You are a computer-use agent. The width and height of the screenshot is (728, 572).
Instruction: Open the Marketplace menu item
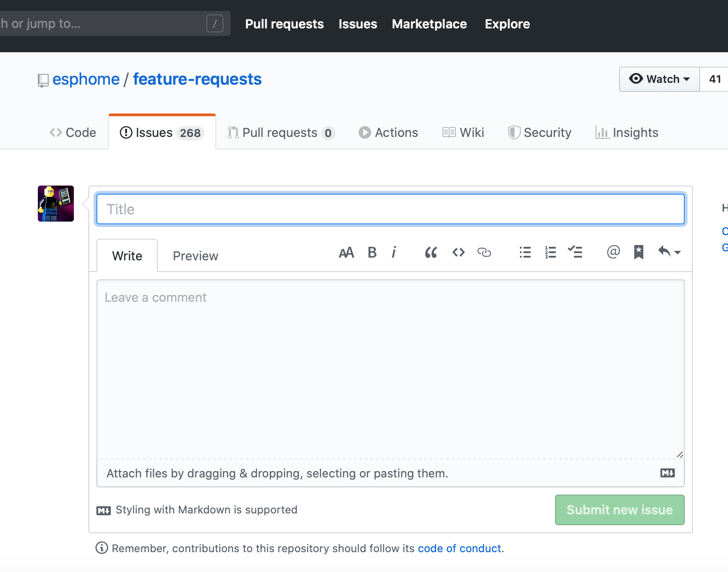(x=429, y=24)
